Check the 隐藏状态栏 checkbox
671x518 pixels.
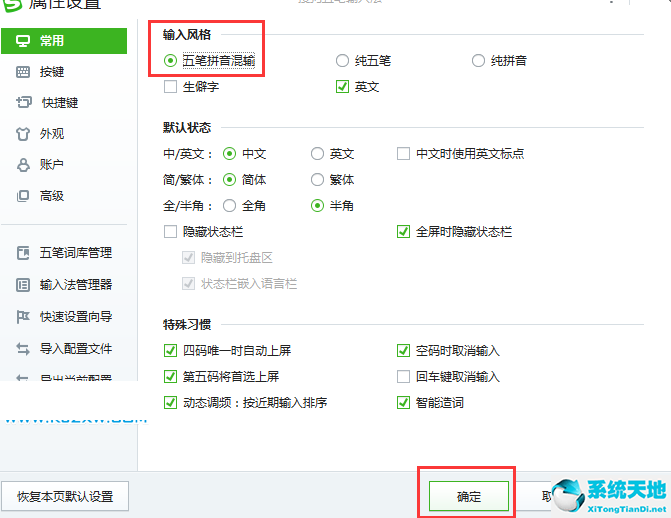170,232
